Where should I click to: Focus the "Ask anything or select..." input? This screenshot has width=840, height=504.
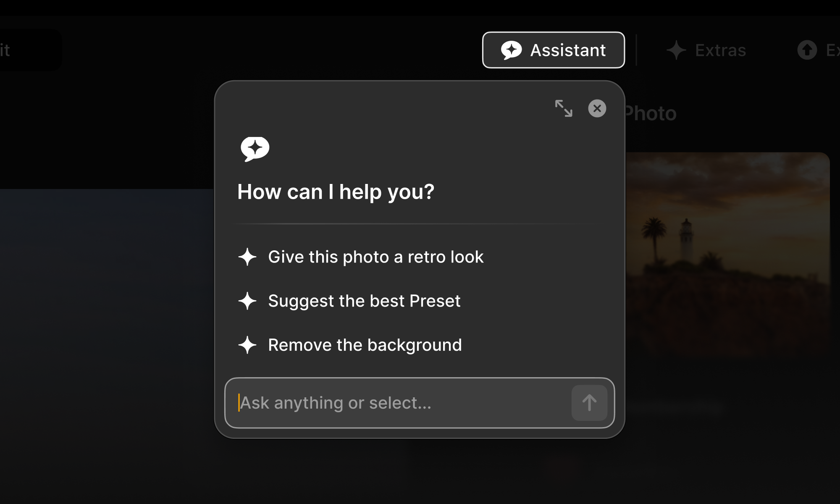399,403
